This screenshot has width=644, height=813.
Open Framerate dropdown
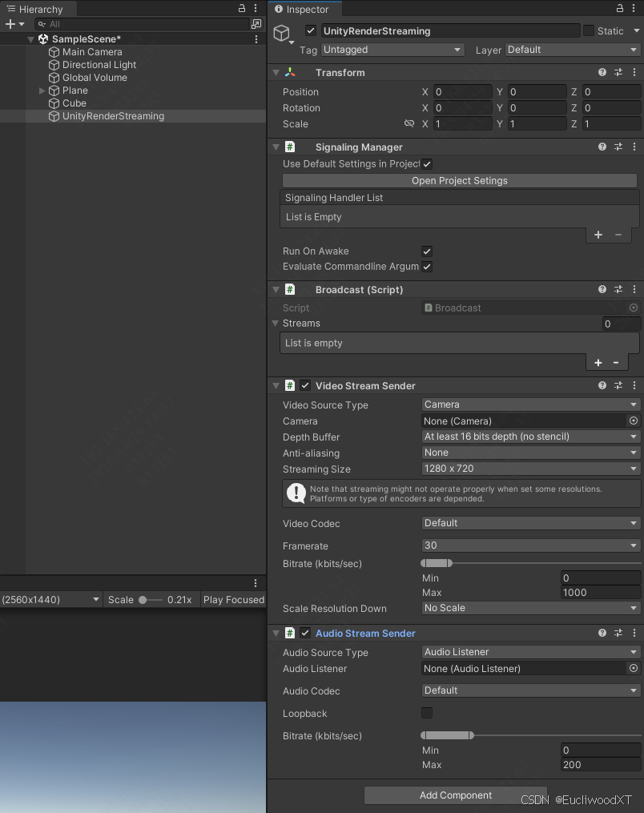pos(531,545)
